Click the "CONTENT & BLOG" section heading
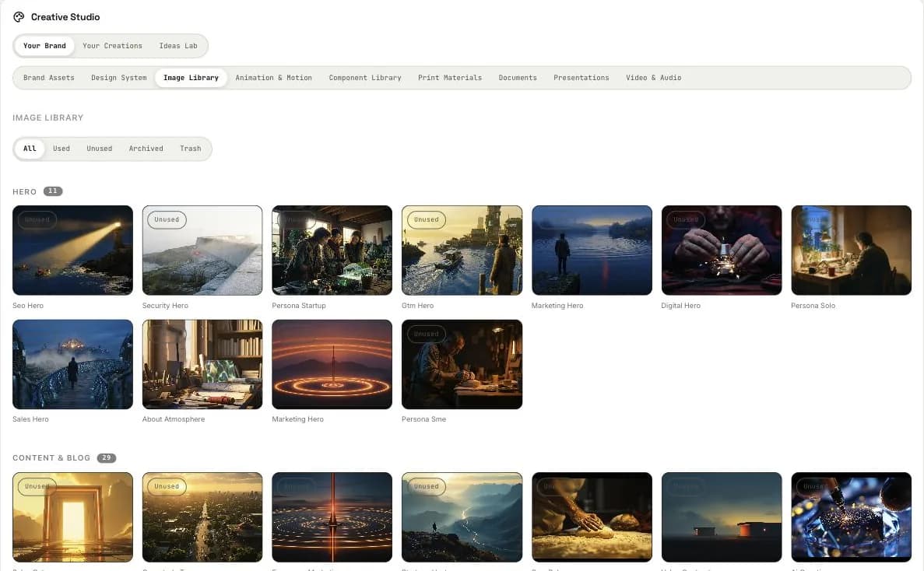The image size is (924, 571). pyautogui.click(x=51, y=458)
